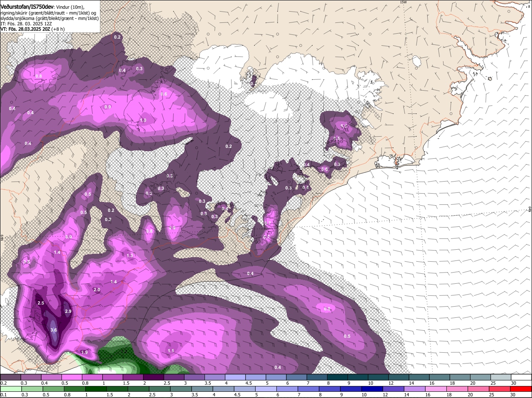Image resolution: width=532 pixels, height=398 pixels.
Task: Click the 2.0 value label on the map
Action: (x=97, y=290)
